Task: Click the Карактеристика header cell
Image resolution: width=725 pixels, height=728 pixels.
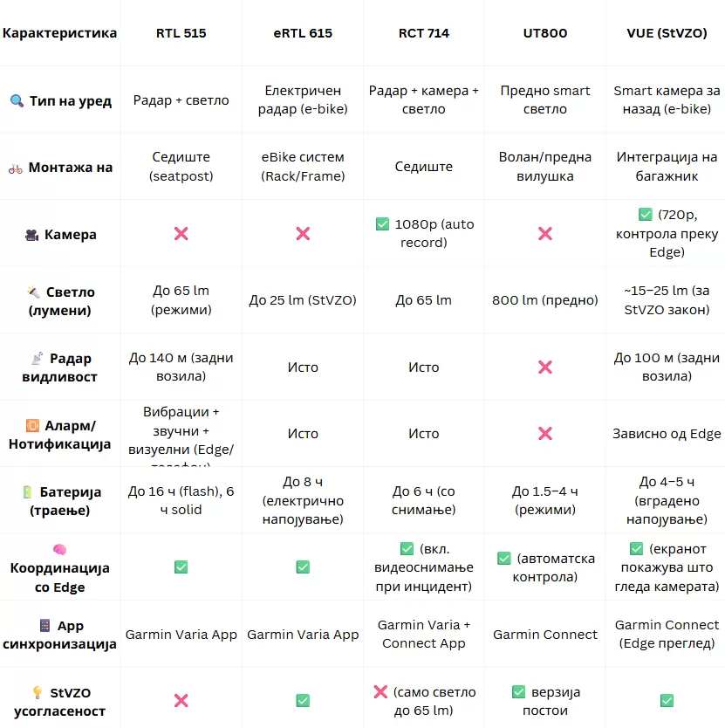Action: 60,33
